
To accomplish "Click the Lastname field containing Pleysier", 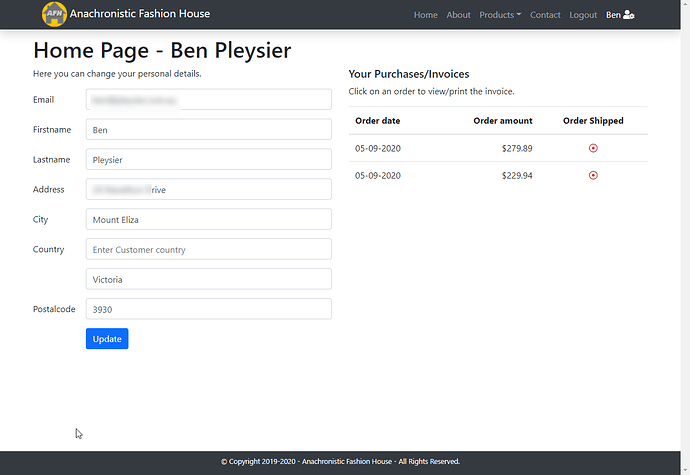I will pyautogui.click(x=209, y=159).
